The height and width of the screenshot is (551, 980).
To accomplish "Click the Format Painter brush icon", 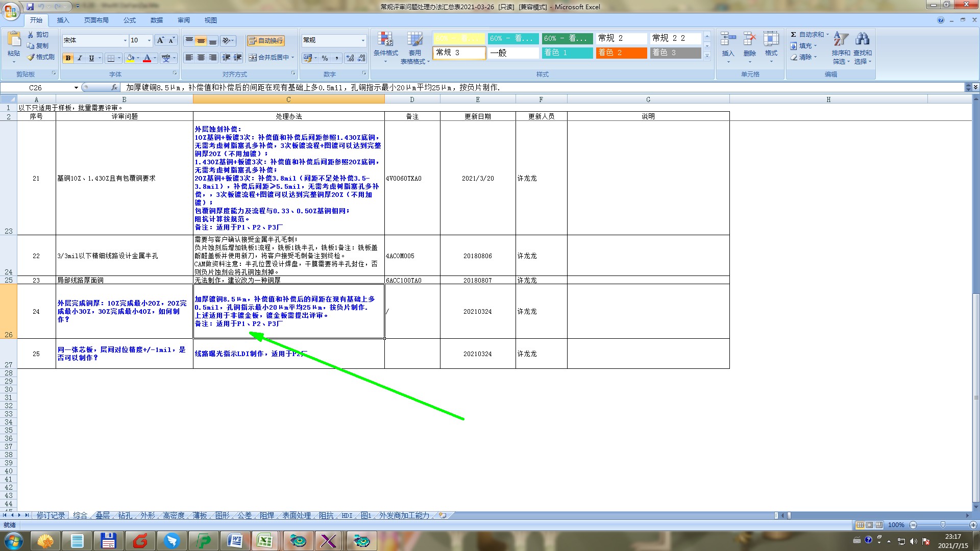I will 31,57.
